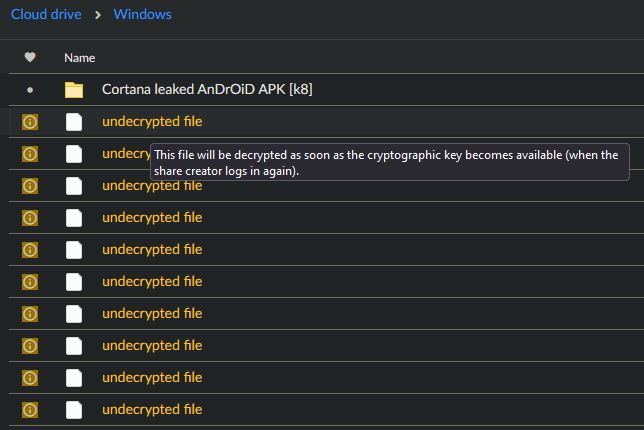
Task: Click the Cortana folder's yellow folder icon
Action: click(x=74, y=90)
